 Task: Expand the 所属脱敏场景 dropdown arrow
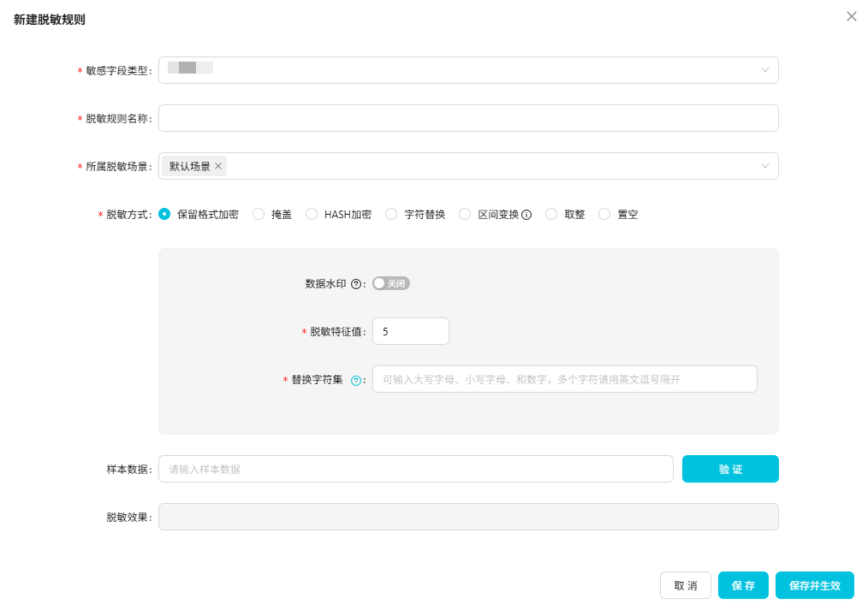765,166
